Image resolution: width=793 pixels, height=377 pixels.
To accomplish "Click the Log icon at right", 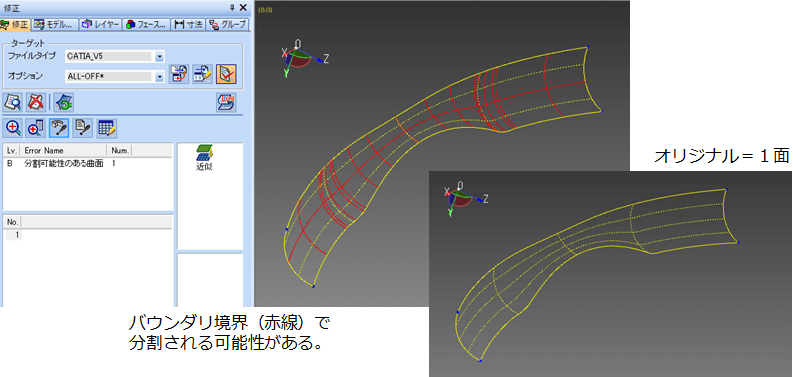I will pyautogui.click(x=225, y=102).
